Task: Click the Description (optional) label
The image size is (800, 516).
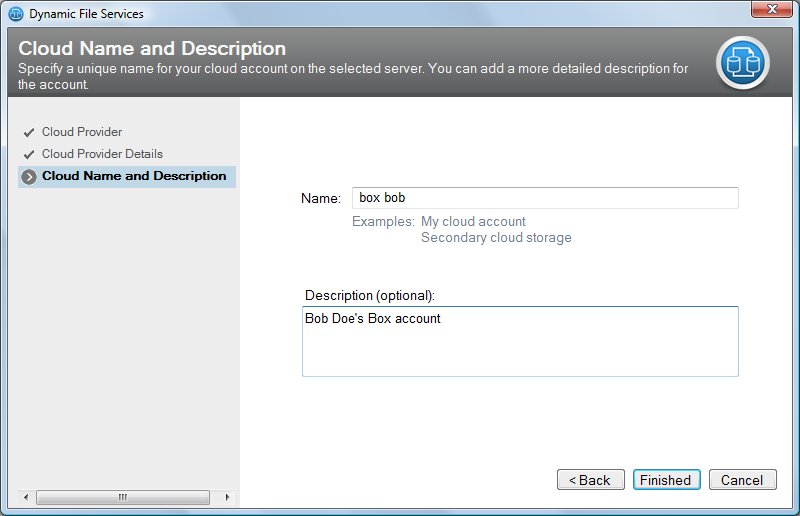Action: (370, 296)
